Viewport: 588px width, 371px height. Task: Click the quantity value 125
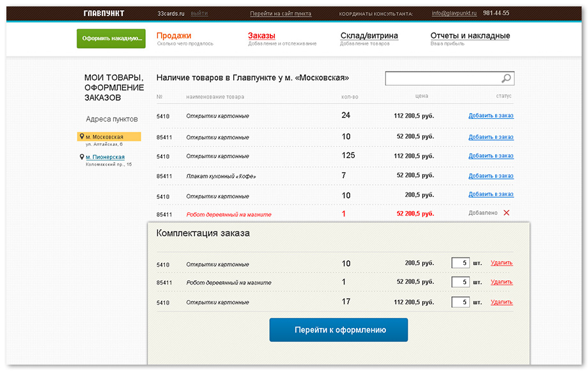(x=348, y=155)
